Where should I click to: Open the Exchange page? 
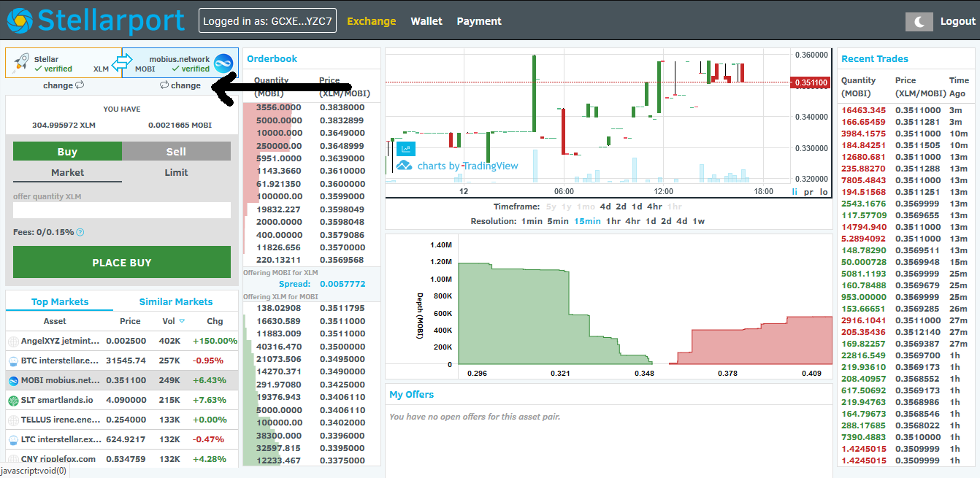pyautogui.click(x=371, y=21)
